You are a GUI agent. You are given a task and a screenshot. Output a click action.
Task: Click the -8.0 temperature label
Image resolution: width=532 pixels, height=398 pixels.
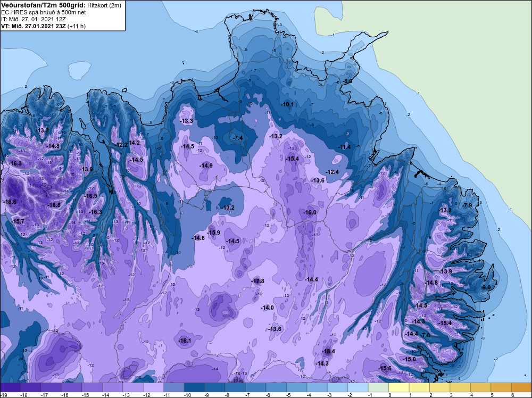coord(347,81)
